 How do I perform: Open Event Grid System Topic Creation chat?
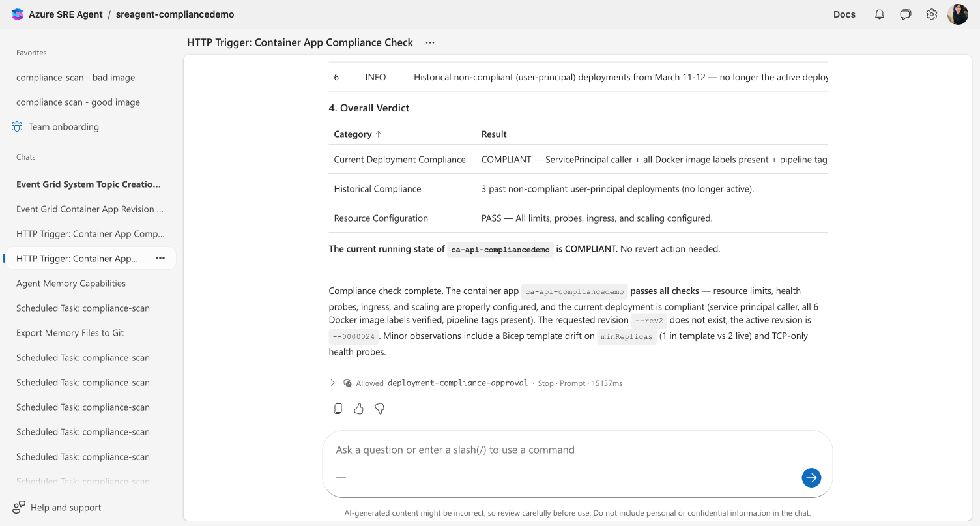[89, 184]
